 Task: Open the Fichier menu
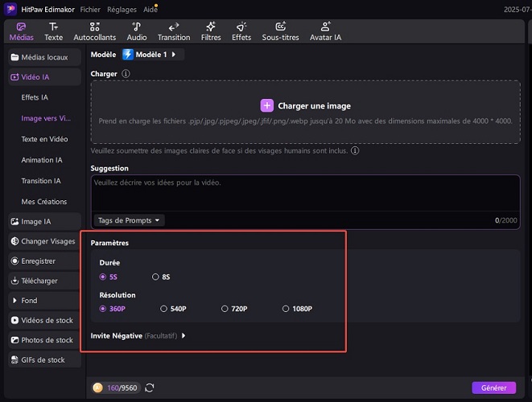pyautogui.click(x=90, y=8)
